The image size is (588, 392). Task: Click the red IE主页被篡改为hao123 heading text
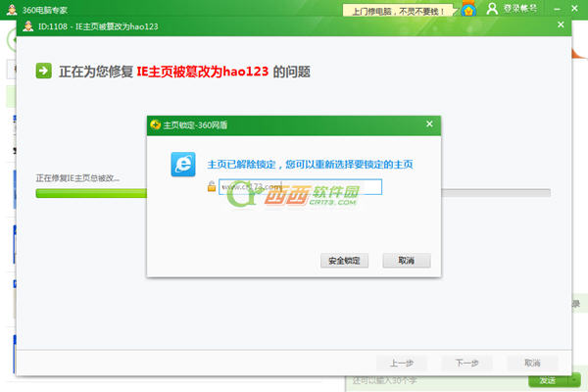coord(203,72)
